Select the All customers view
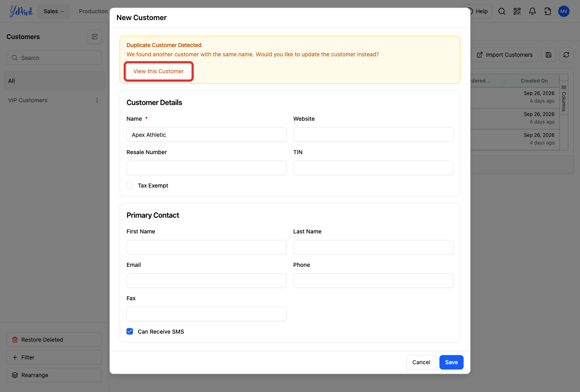Image resolution: width=580 pixels, height=392 pixels. (x=54, y=81)
